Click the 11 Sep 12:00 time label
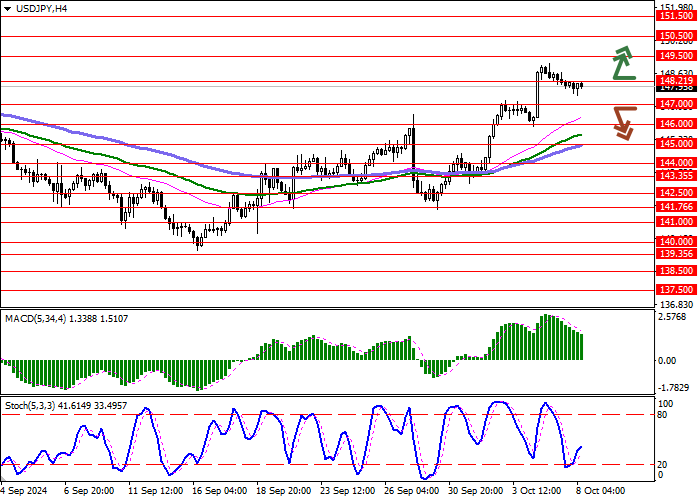 [x=155, y=491]
